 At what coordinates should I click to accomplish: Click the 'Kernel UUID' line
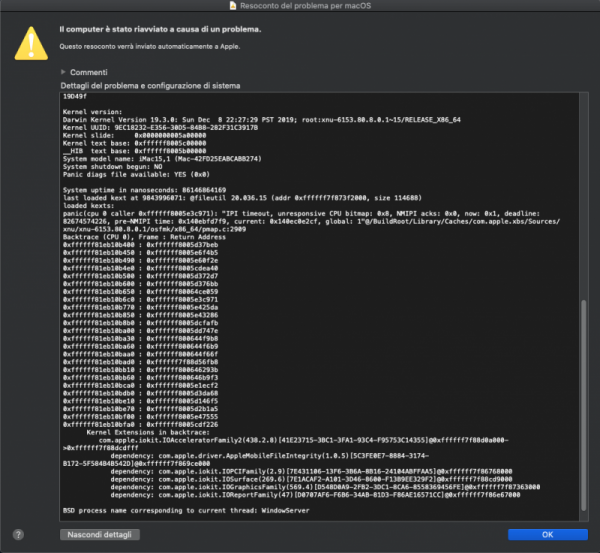[x=160, y=127]
